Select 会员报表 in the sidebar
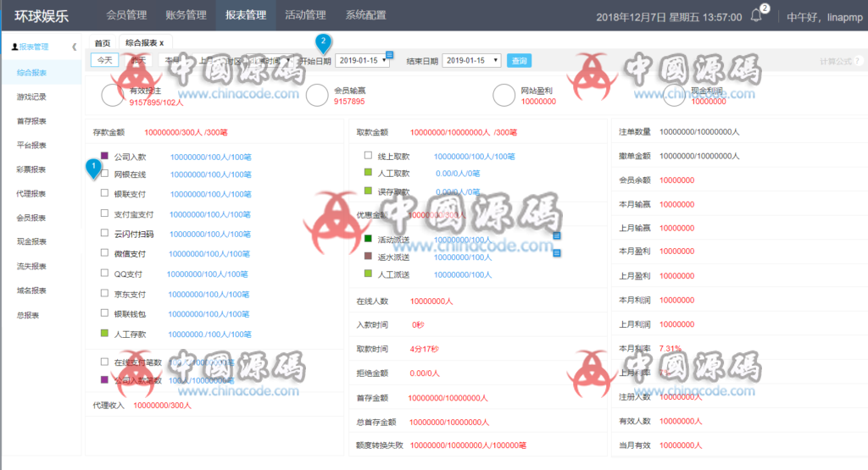The height and width of the screenshot is (470, 868). tap(31, 218)
